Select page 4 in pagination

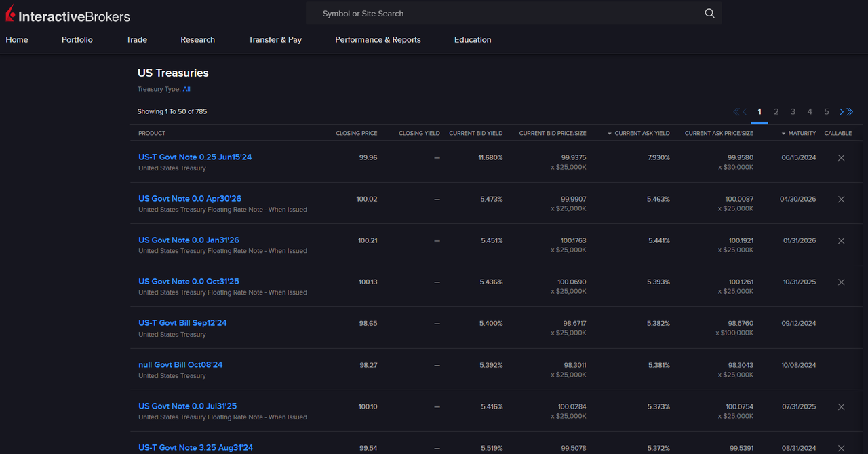(x=810, y=112)
